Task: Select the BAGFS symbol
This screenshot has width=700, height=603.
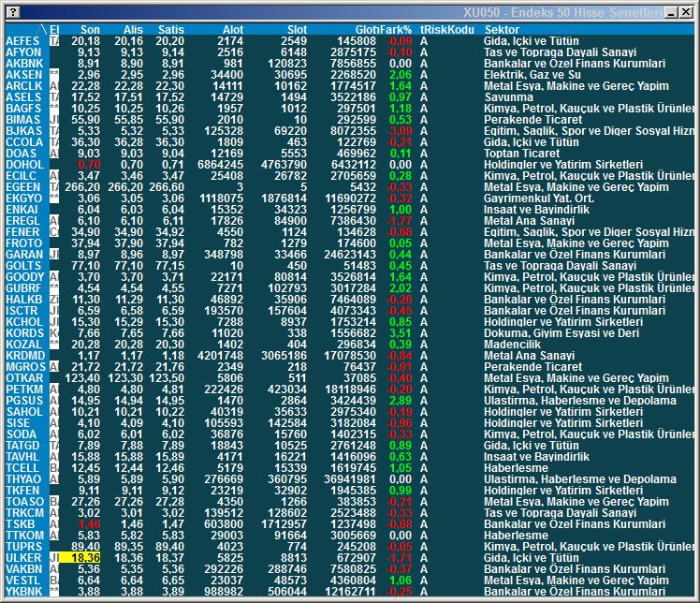Action: click(x=23, y=109)
